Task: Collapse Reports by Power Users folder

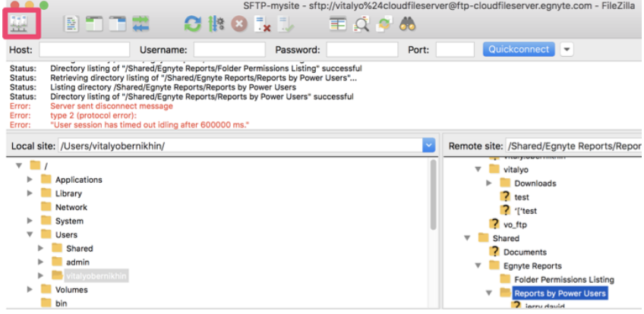Action: pos(489,293)
